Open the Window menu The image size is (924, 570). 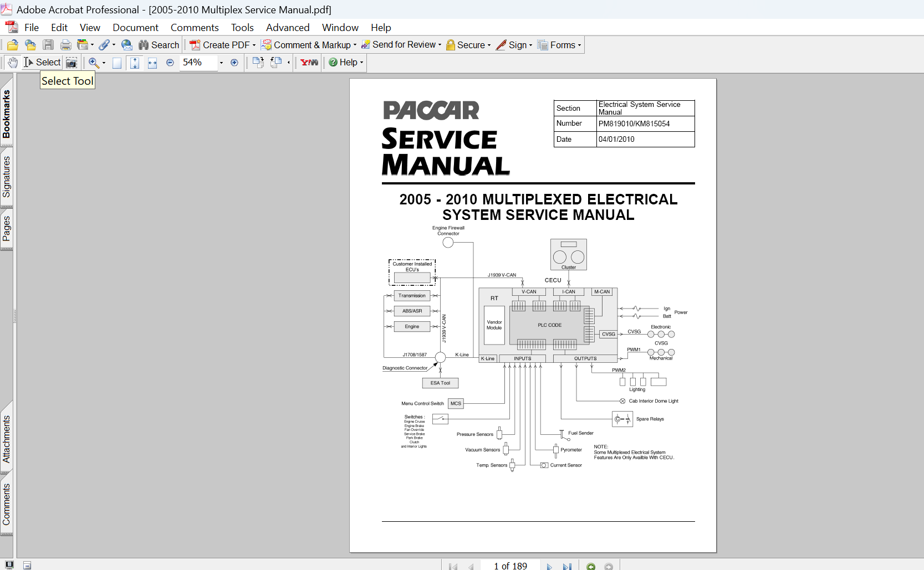[340, 28]
